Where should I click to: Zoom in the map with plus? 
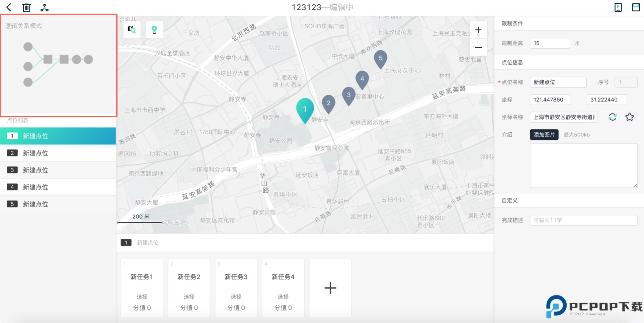coord(478,30)
